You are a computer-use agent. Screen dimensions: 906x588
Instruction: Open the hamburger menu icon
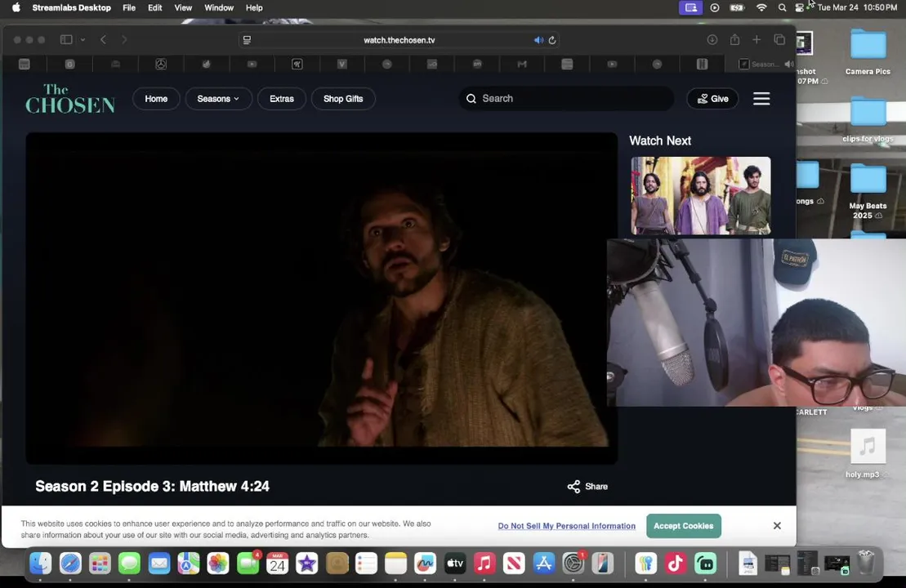761,99
